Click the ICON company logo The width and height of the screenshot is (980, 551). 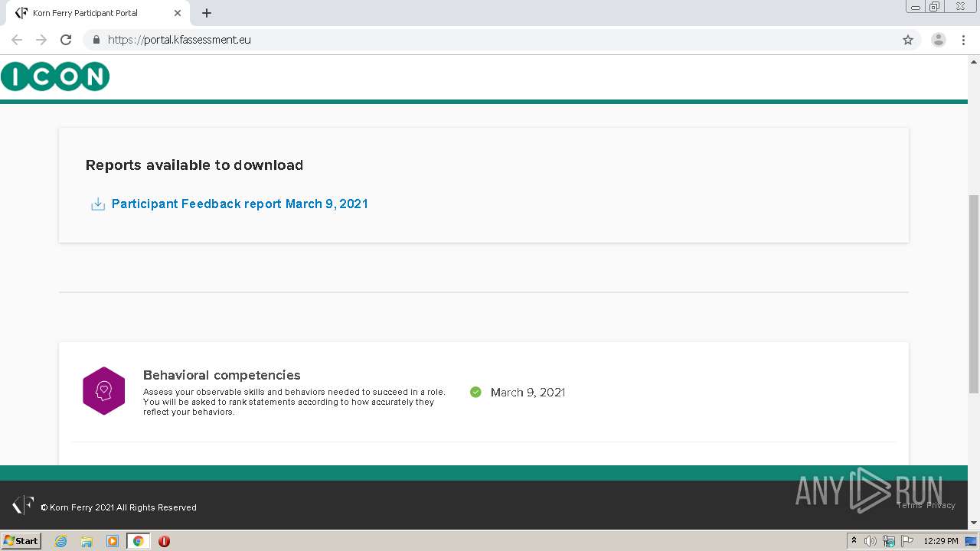coord(55,77)
